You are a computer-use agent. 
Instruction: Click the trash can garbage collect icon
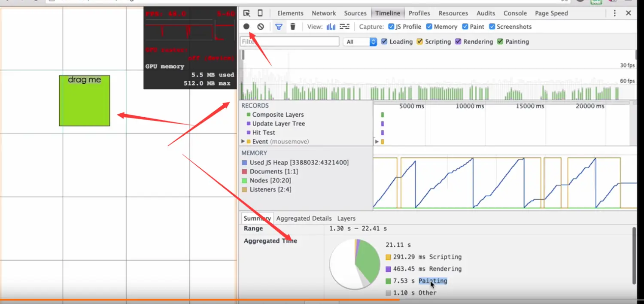coord(293,27)
